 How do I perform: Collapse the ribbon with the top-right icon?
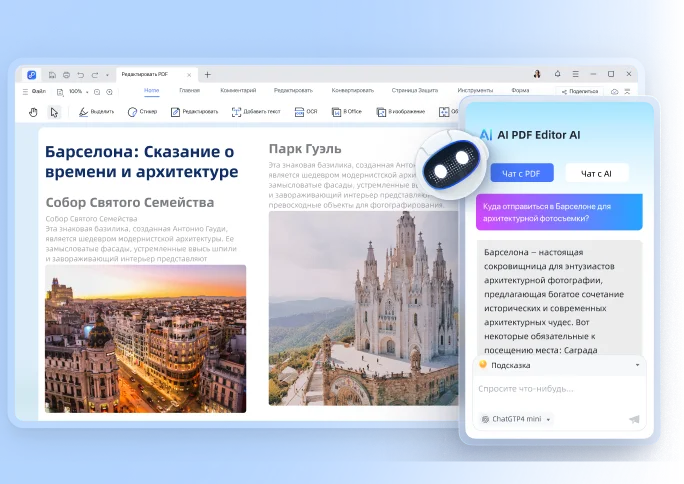(627, 92)
